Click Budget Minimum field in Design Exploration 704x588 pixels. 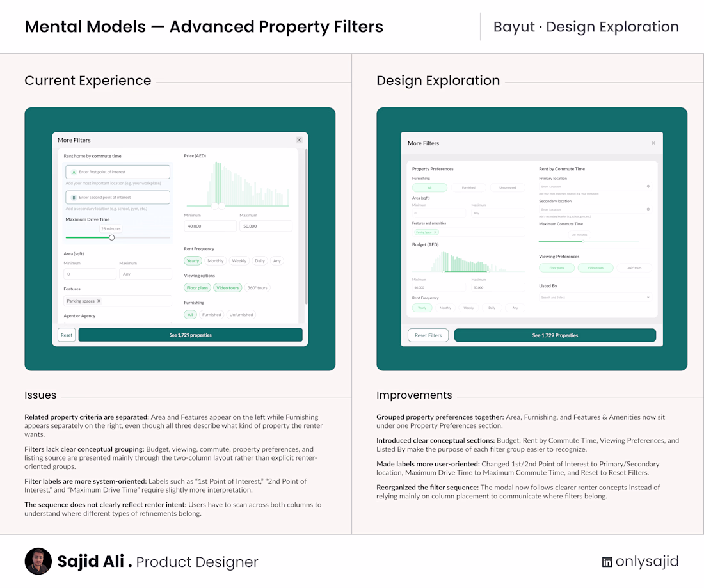pyautogui.click(x=439, y=287)
